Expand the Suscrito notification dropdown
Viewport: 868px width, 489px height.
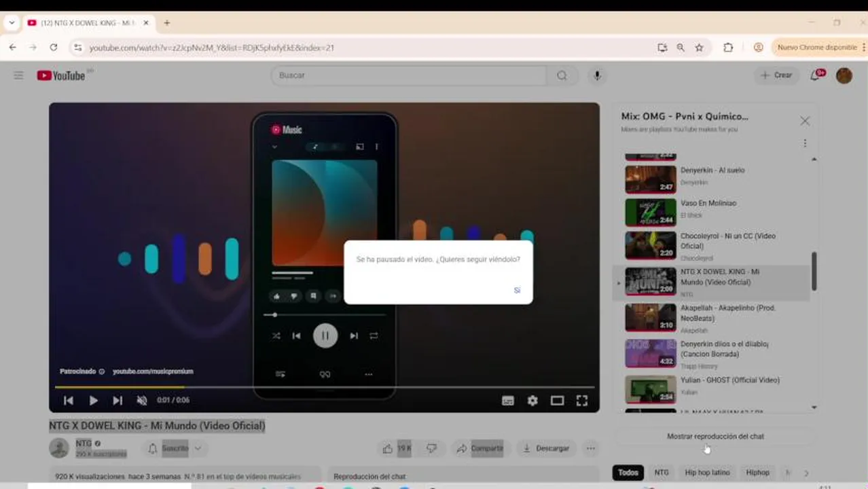point(198,448)
